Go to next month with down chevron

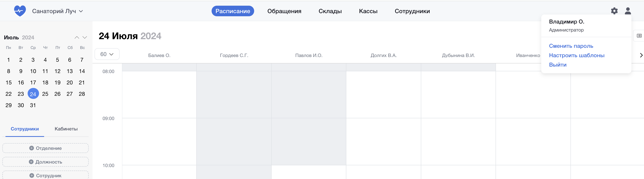point(85,37)
